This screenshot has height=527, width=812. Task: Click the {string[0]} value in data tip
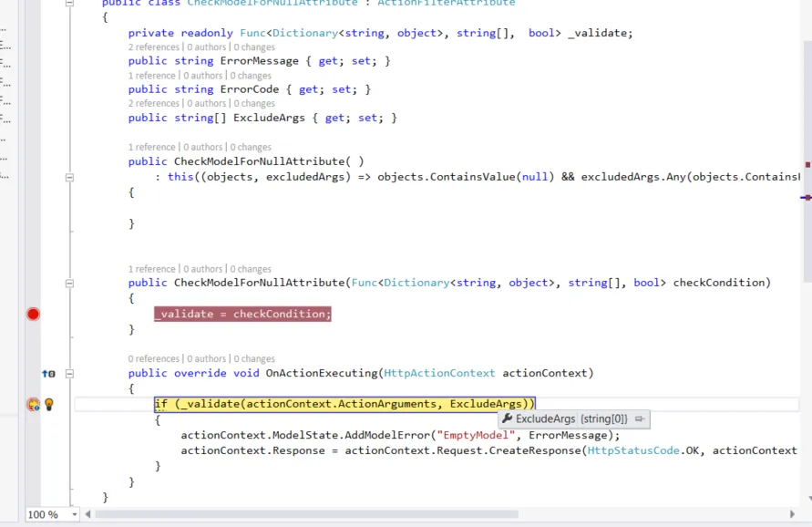tap(604, 418)
